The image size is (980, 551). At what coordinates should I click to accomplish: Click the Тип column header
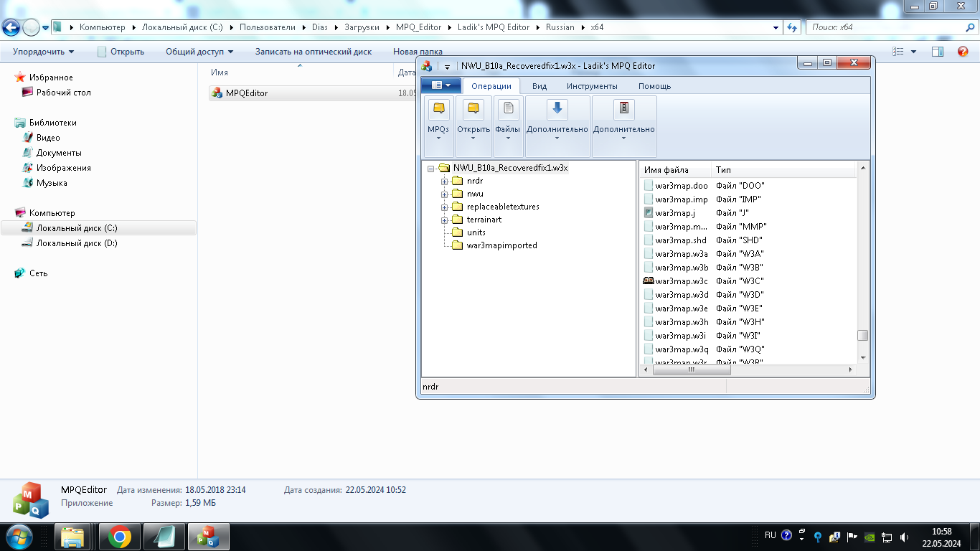(784, 170)
